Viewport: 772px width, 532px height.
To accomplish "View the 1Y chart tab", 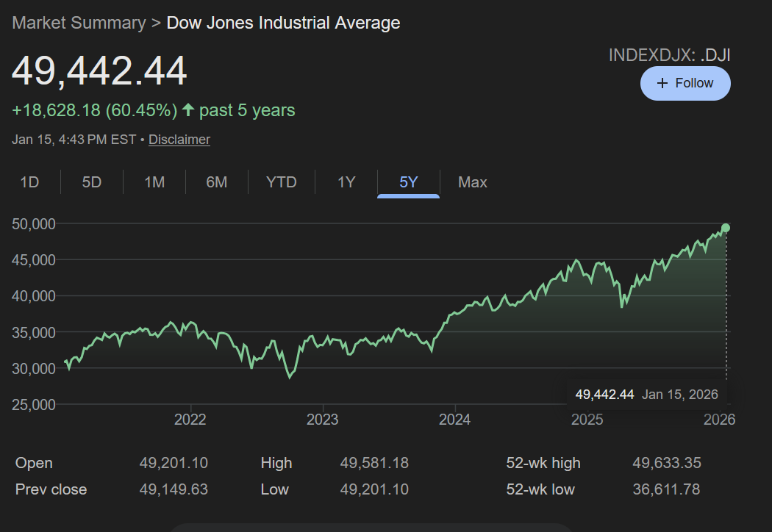I will coord(346,182).
